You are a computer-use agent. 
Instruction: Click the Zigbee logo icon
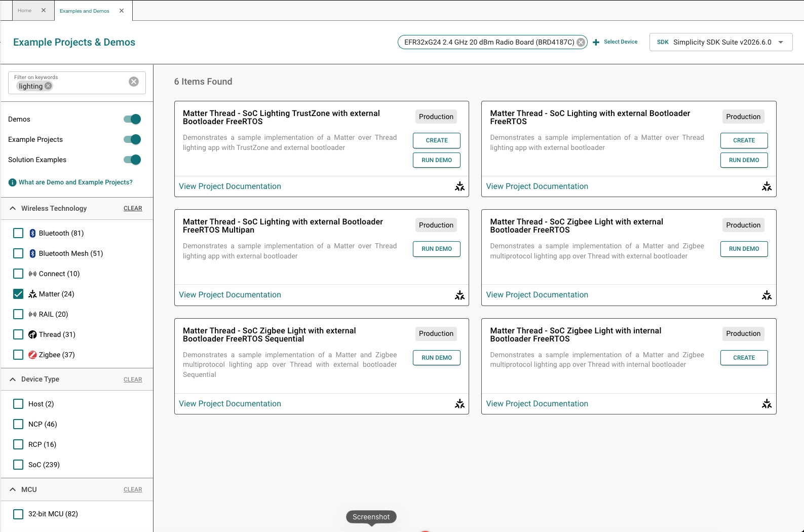pos(32,355)
